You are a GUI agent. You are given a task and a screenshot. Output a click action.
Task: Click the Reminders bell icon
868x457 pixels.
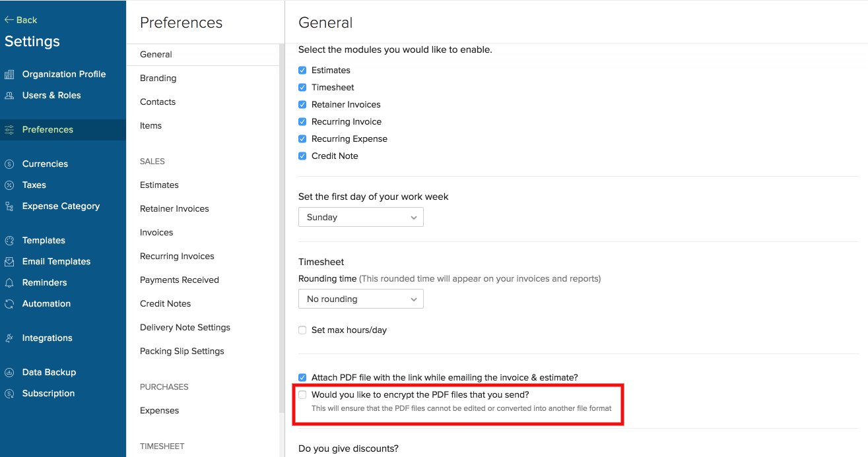pos(9,283)
